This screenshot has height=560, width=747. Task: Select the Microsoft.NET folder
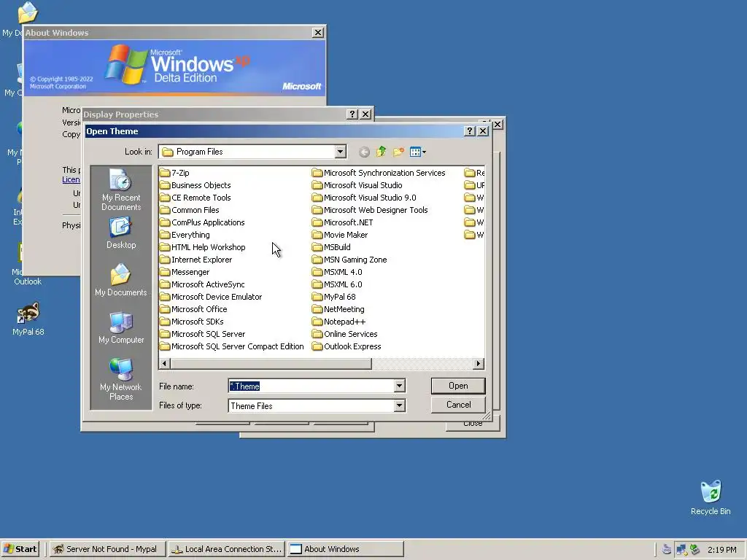point(343,222)
